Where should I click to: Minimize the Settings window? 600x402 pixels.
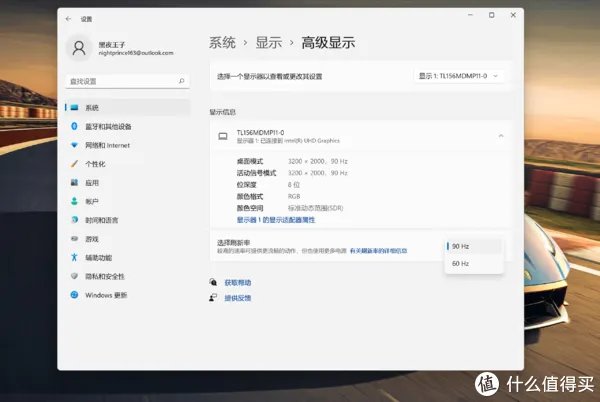click(471, 15)
